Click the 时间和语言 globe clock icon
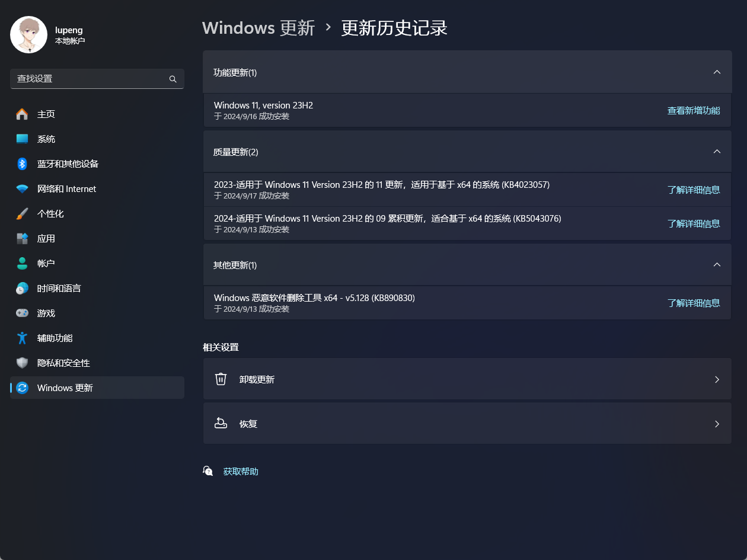Screen dimensions: 747x560 click(22, 288)
